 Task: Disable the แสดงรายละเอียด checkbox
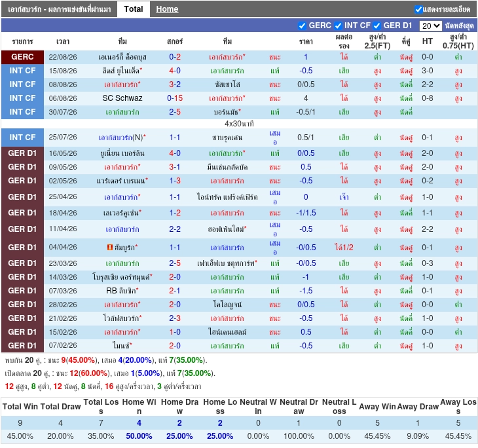click(418, 9)
